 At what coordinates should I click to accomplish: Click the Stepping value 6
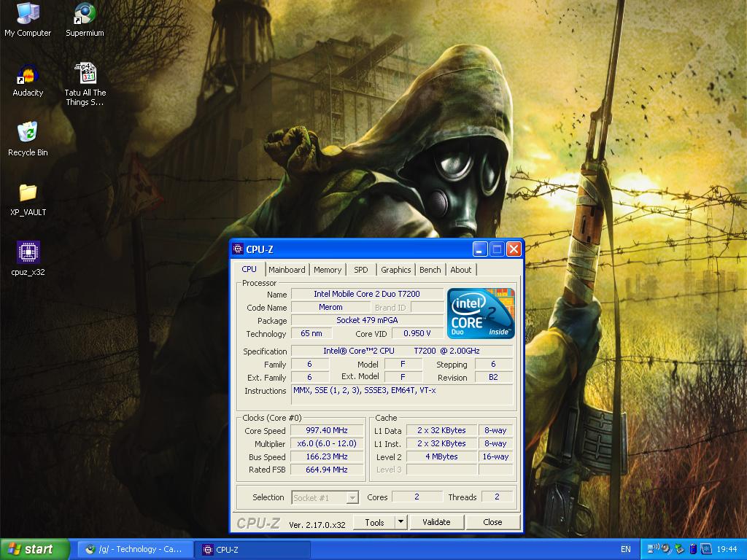493,365
